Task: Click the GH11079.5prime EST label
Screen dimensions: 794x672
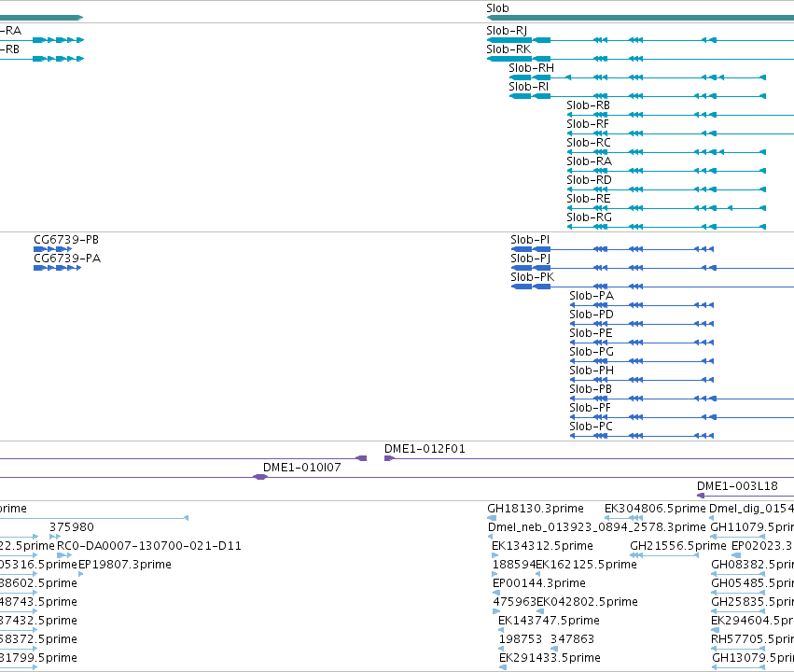Action: (x=752, y=527)
